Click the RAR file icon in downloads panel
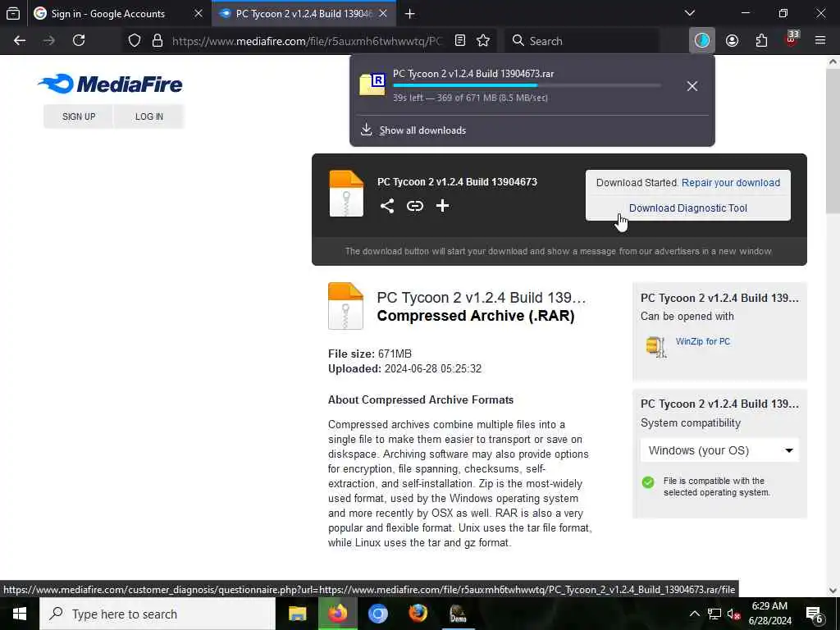 coord(372,84)
